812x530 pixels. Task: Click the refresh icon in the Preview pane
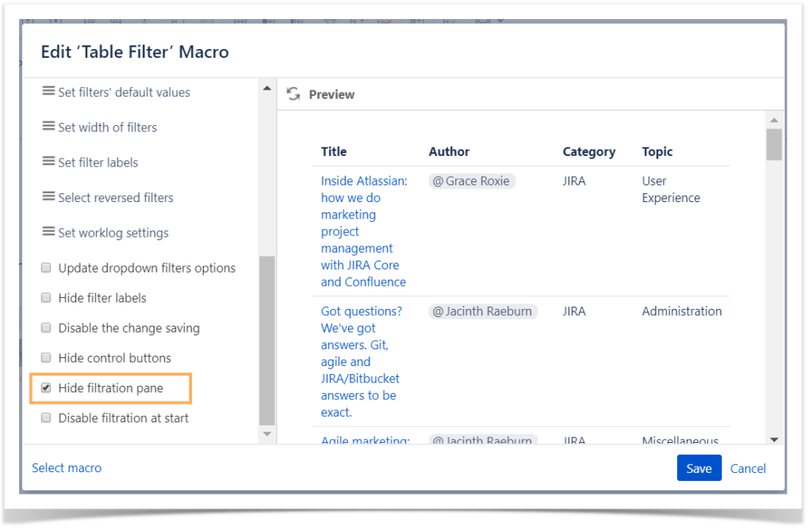(294, 93)
